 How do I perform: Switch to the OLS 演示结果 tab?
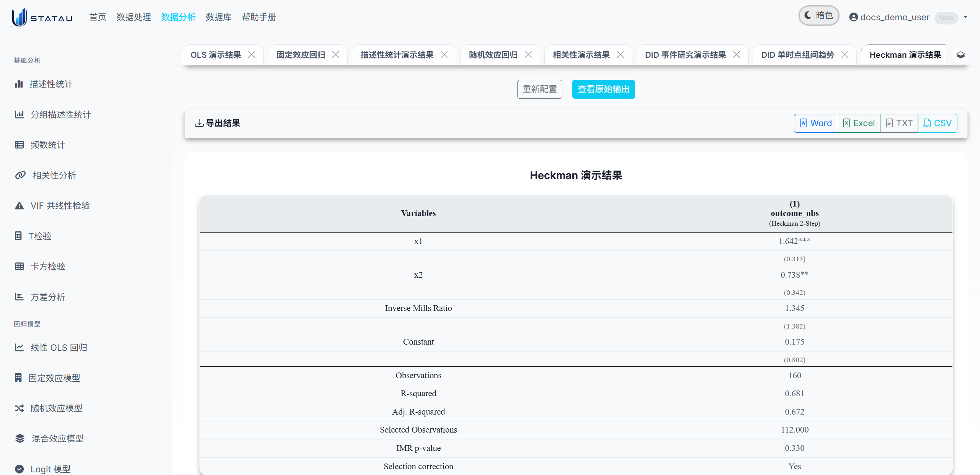pos(216,55)
